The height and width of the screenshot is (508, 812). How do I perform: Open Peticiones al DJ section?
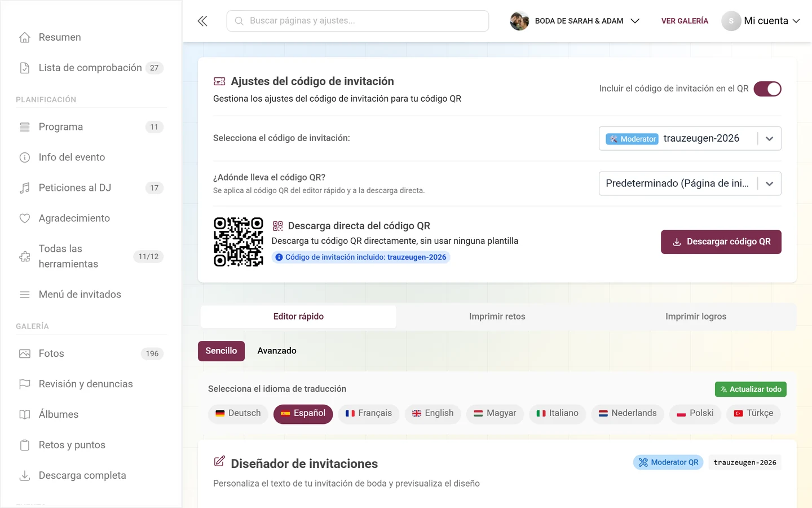pos(91,188)
